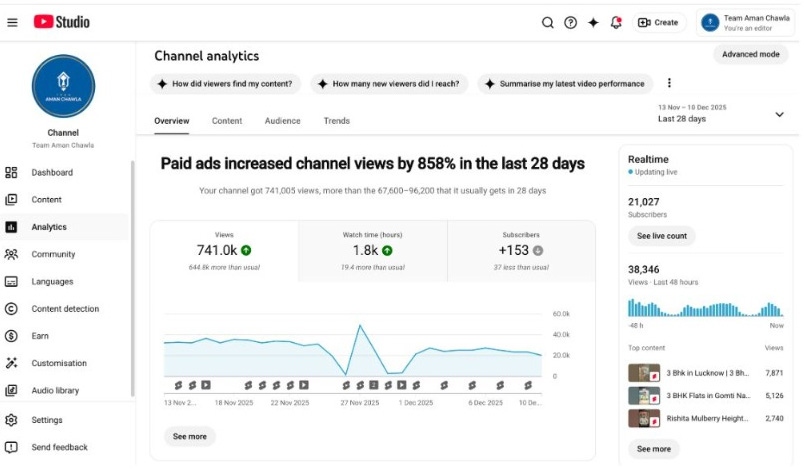804x472 pixels.
Task: Switch to the Trends tab
Action: [x=336, y=121]
